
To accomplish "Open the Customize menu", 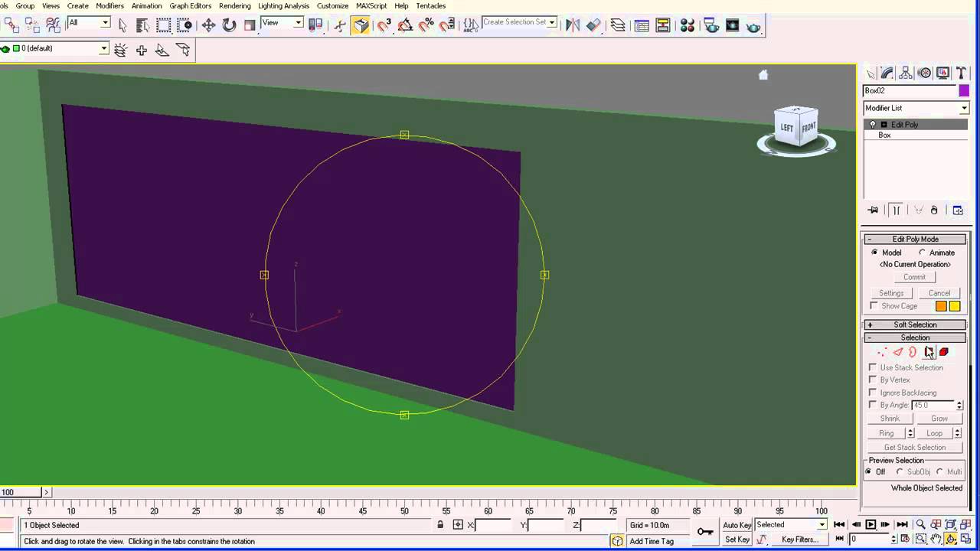I will 332,6.
